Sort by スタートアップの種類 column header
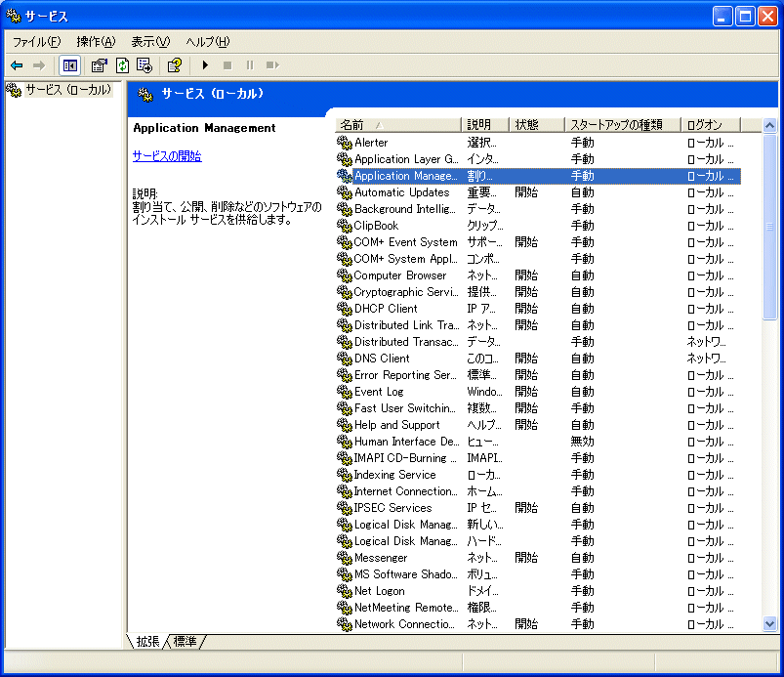 click(623, 125)
